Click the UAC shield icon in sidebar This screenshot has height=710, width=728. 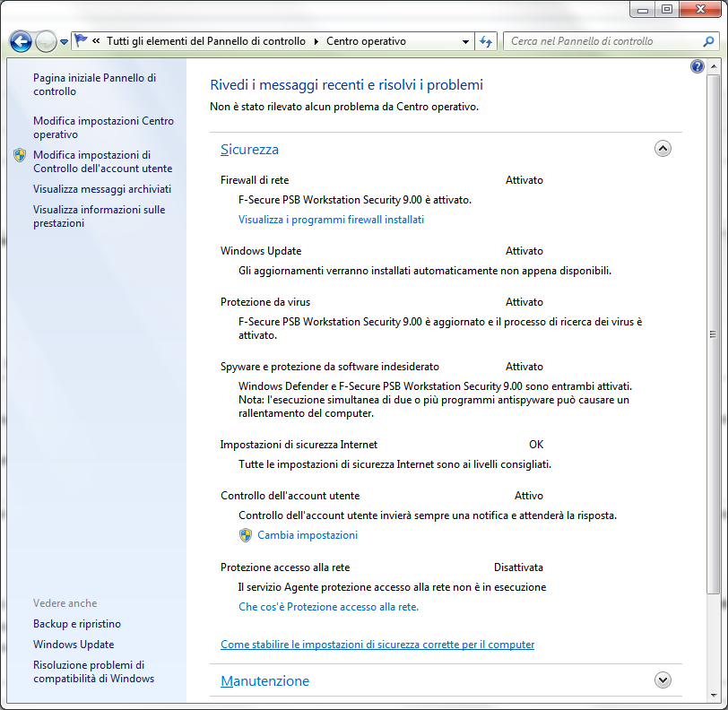[20, 155]
